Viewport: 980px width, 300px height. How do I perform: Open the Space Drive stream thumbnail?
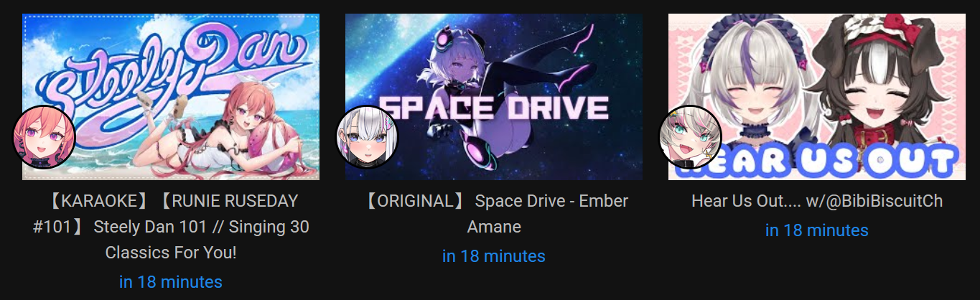(x=494, y=96)
